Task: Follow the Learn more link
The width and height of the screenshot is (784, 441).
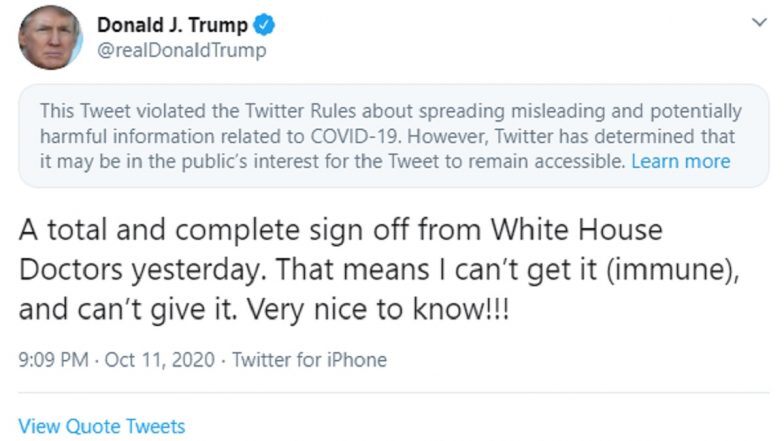Action: 680,162
